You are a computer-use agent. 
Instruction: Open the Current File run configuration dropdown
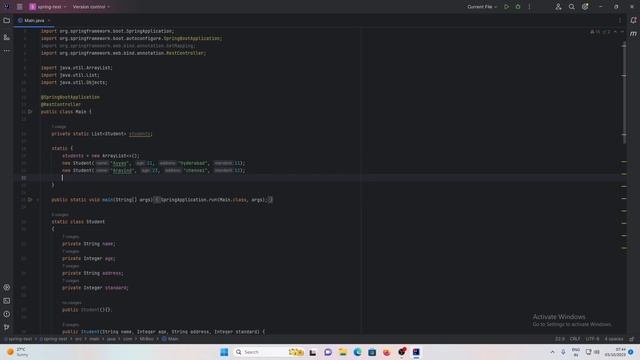click(482, 7)
